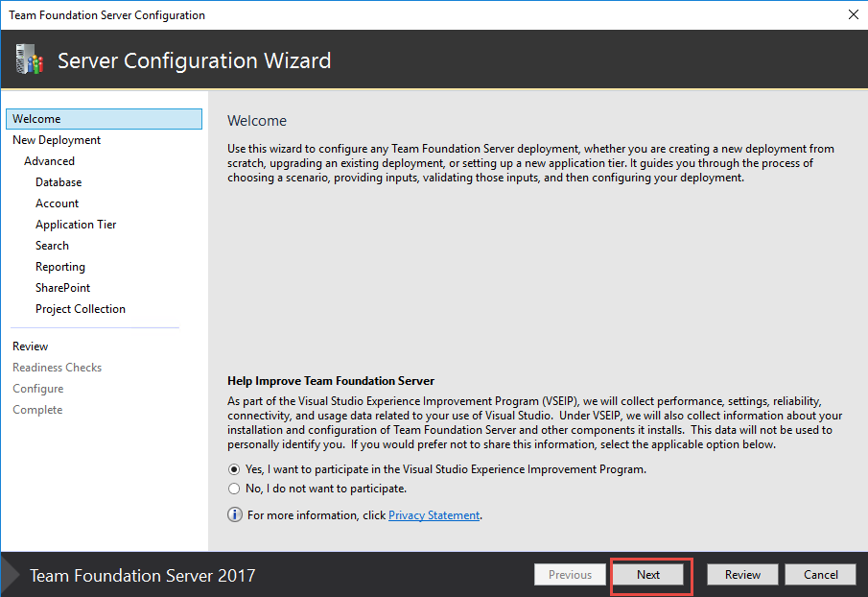
Task: Click the Next button
Action: pyautogui.click(x=648, y=575)
